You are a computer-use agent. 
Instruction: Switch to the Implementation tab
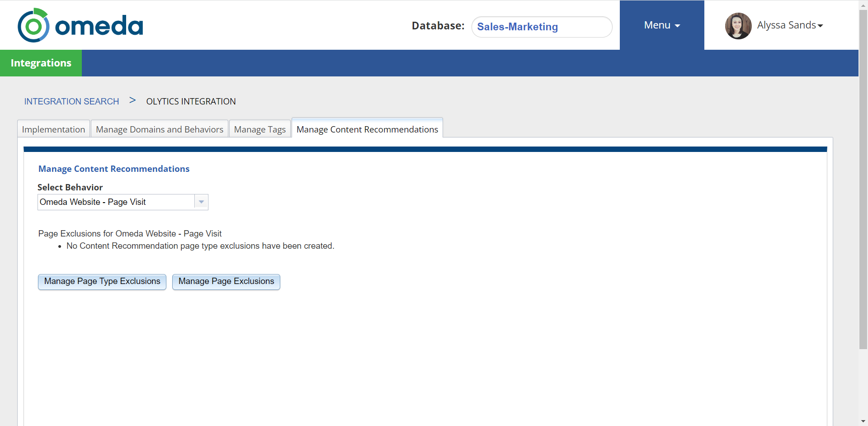[x=53, y=129]
